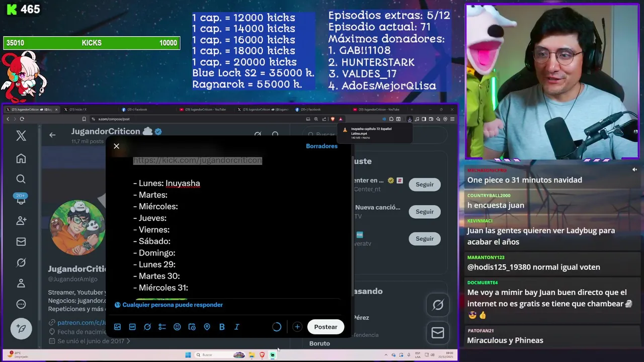Open a new browser tab
Image resolution: width=644 pixels, height=362 pixels.
pyautogui.click(x=412, y=110)
